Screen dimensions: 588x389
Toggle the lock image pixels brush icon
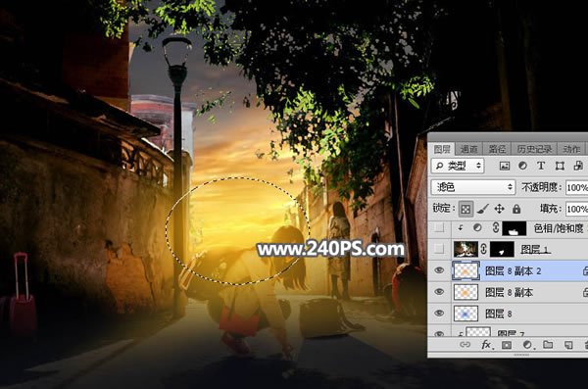482,209
